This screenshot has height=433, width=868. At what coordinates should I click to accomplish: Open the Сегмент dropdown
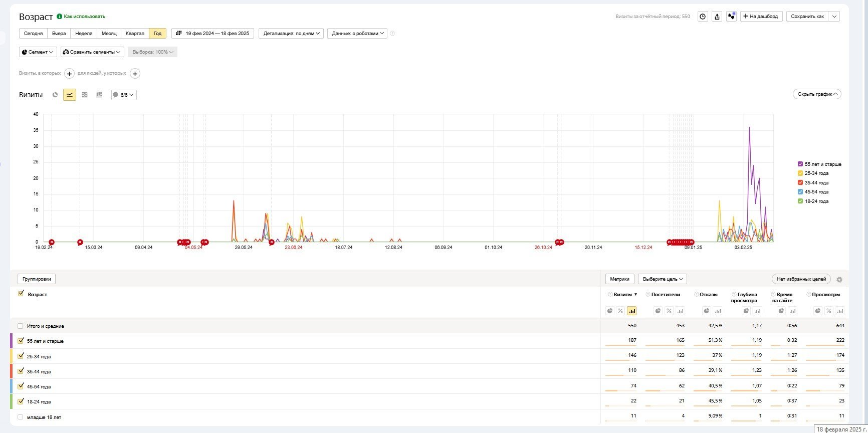[38, 52]
